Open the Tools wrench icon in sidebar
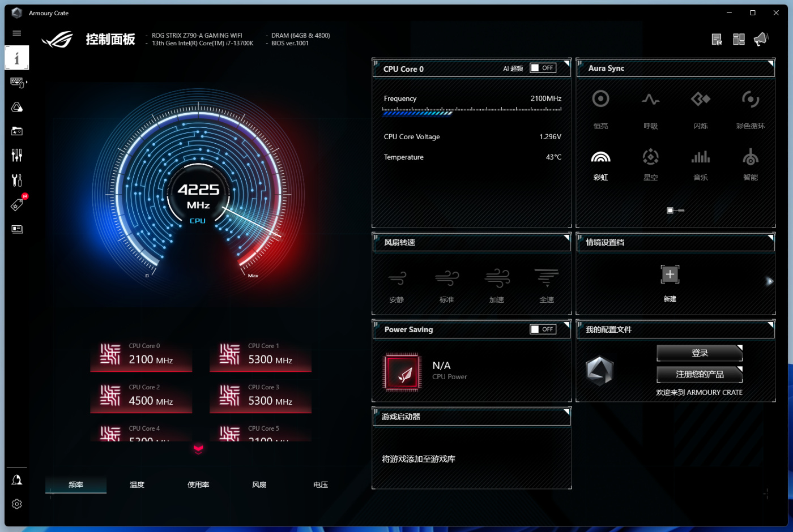This screenshot has height=532, width=793. coord(17,180)
